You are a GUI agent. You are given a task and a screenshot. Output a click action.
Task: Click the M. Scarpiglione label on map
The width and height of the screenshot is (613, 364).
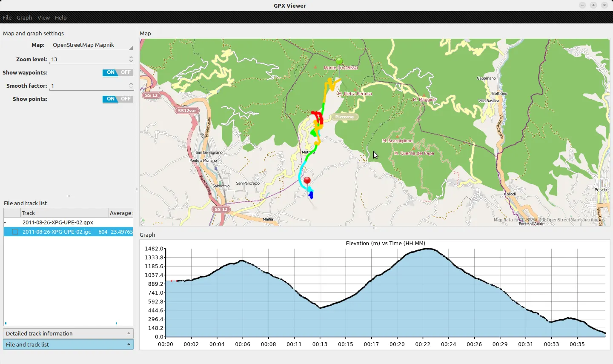[x=397, y=141]
